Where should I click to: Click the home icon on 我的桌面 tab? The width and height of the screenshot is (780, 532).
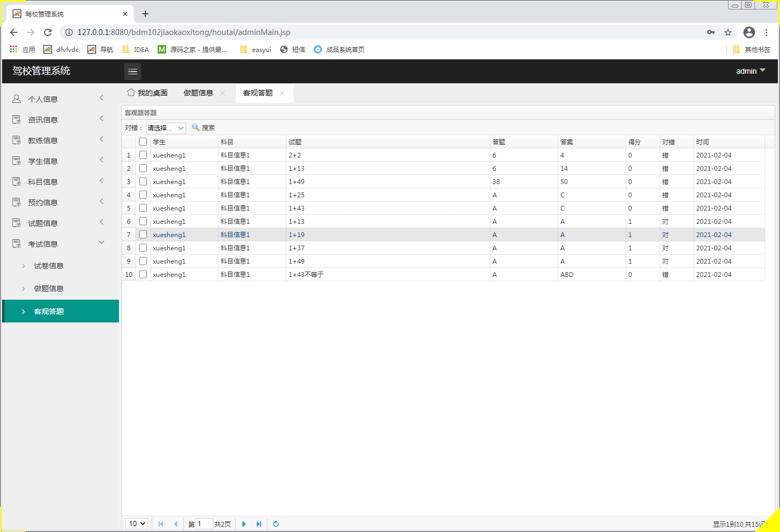pyautogui.click(x=131, y=92)
